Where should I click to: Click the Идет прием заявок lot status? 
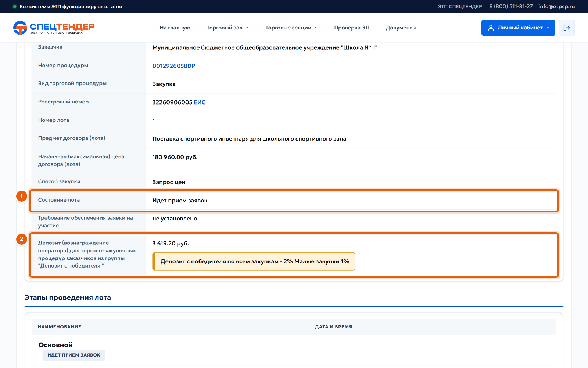[180, 201]
